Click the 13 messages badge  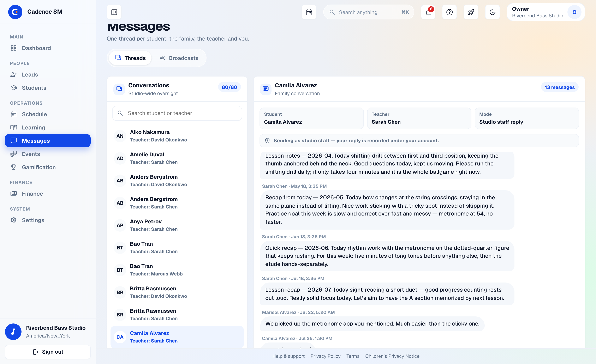(x=560, y=87)
